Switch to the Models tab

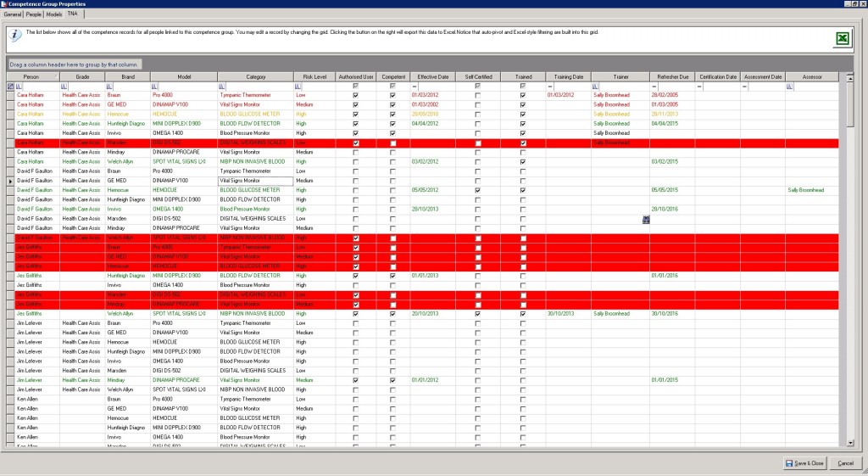[53, 14]
